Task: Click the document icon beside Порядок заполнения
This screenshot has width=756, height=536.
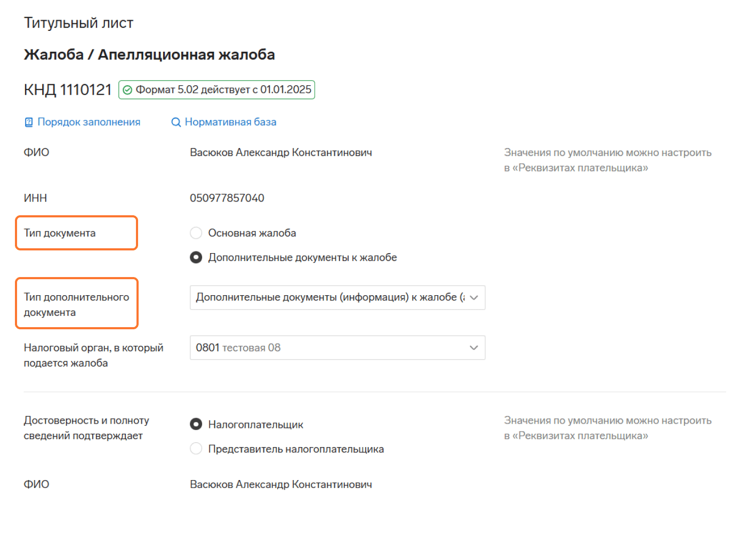Action: tap(29, 123)
